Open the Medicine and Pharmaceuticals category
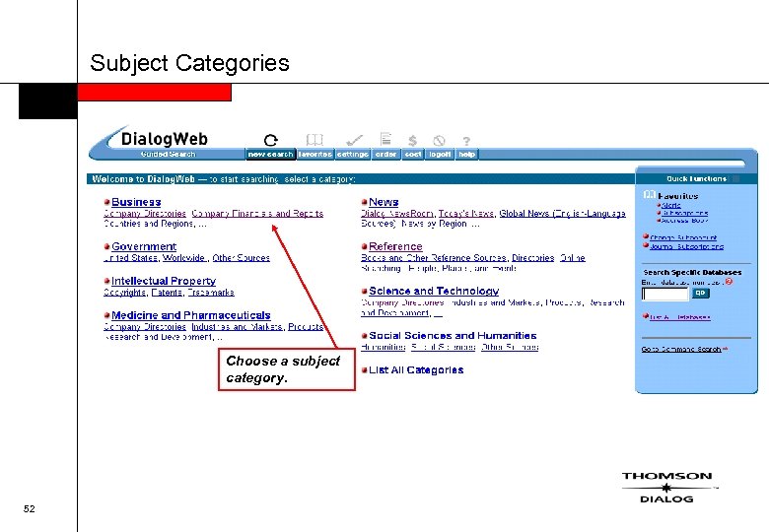This screenshot has width=769, height=532. click(191, 315)
